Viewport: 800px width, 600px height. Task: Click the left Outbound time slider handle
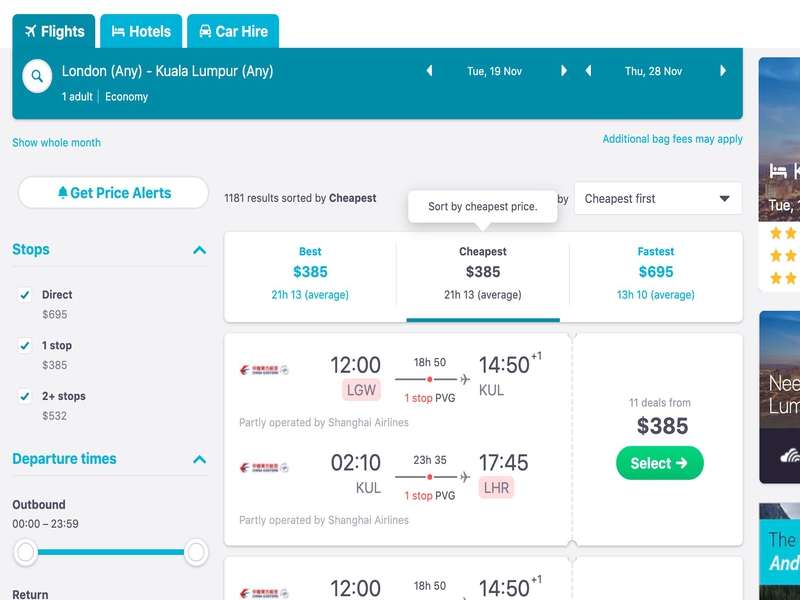(26, 552)
